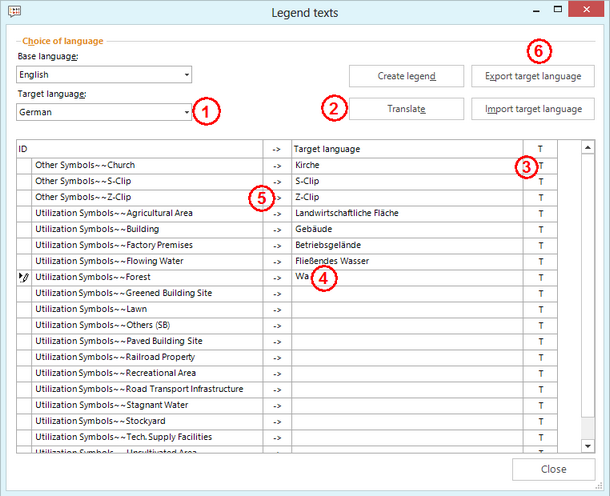Select ID cell Other Symbols~~Church
The image size is (610, 496).
pyautogui.click(x=147, y=166)
